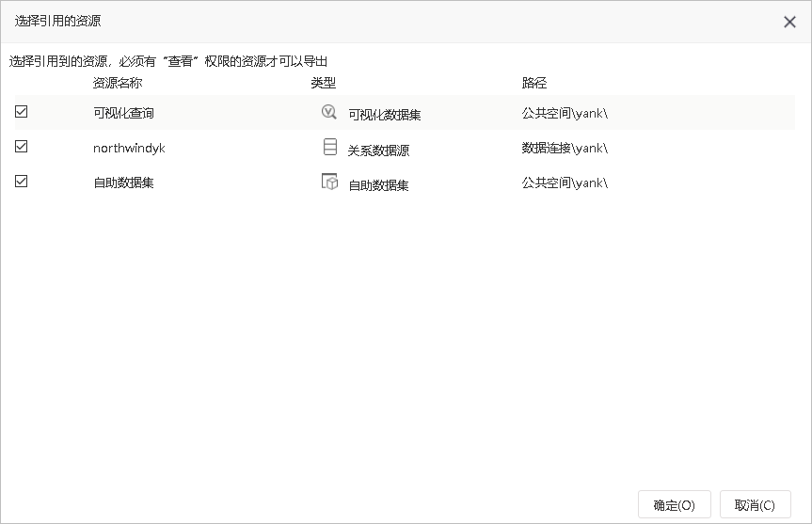
Task: Click the 数据连接\yank\ path
Action: [565, 148]
